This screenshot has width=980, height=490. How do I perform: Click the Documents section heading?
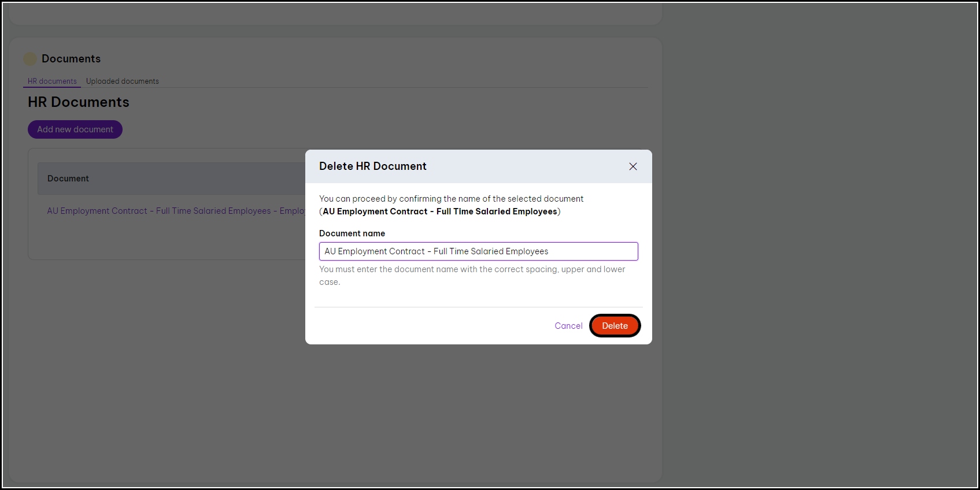tap(71, 59)
